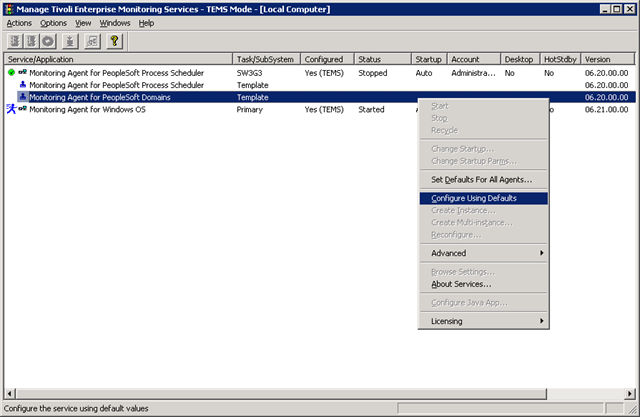Click the Stopped status cell
This screenshot has height=417, width=640.
click(x=373, y=73)
